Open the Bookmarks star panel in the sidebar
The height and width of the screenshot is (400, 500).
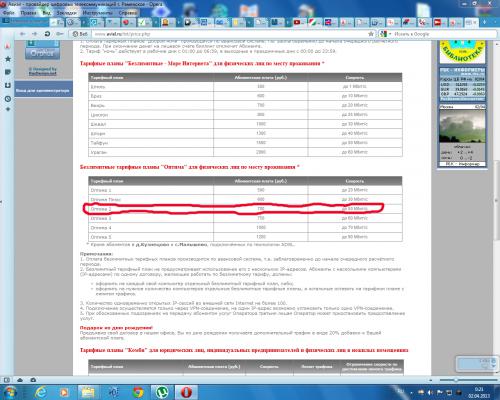pos(8,59)
